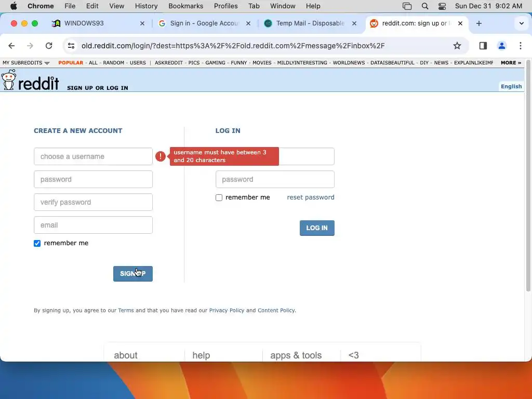This screenshot has width=532, height=399.
Task: Close the WINDOWS93 tab
Action: click(x=142, y=23)
